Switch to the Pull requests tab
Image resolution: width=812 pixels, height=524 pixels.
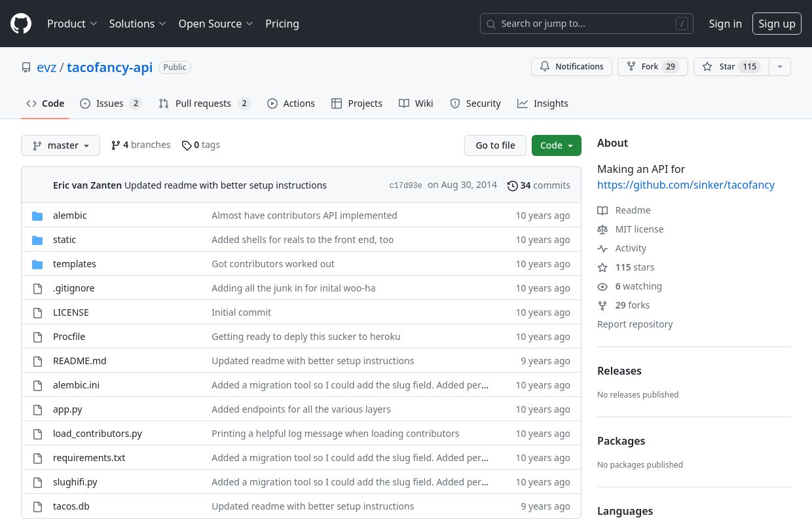tap(204, 103)
